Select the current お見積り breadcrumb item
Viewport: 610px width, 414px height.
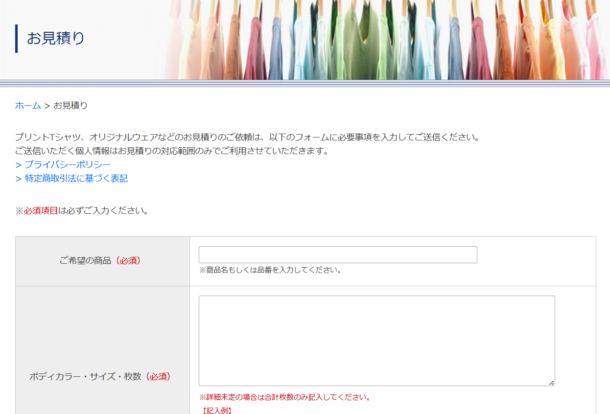click(x=70, y=105)
